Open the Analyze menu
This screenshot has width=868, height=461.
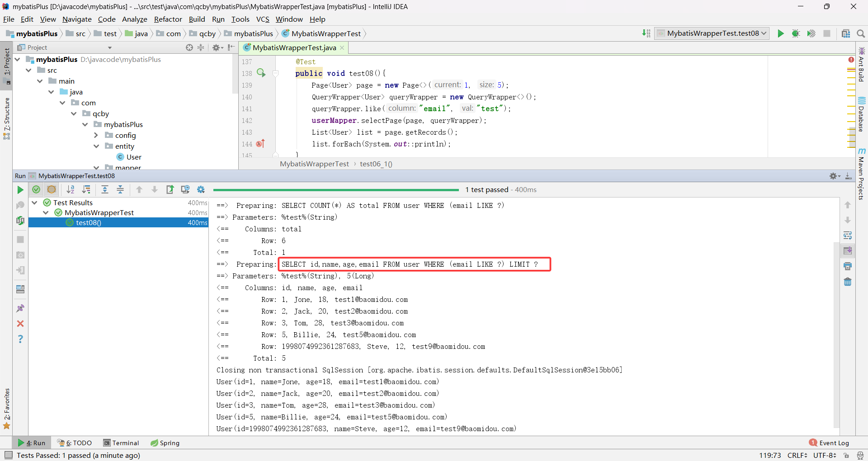pos(135,19)
